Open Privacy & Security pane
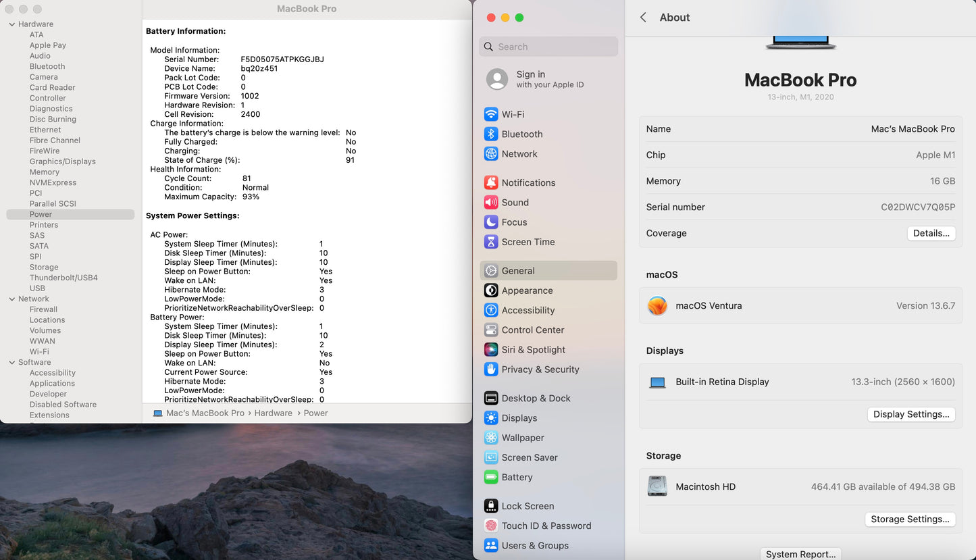The image size is (976, 560). (540, 370)
